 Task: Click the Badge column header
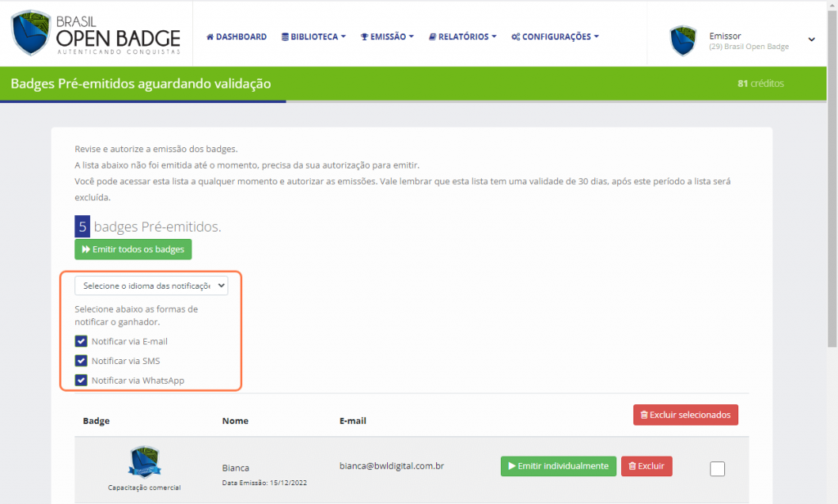click(x=97, y=421)
